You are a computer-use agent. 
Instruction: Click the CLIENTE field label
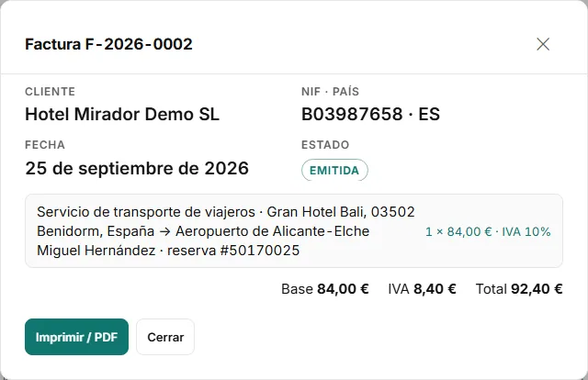(x=51, y=92)
